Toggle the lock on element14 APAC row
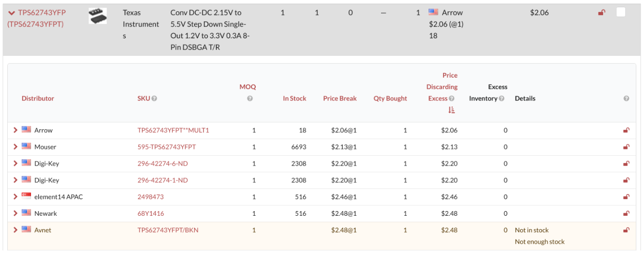Screen dimensions: 644x253 pos(626,197)
